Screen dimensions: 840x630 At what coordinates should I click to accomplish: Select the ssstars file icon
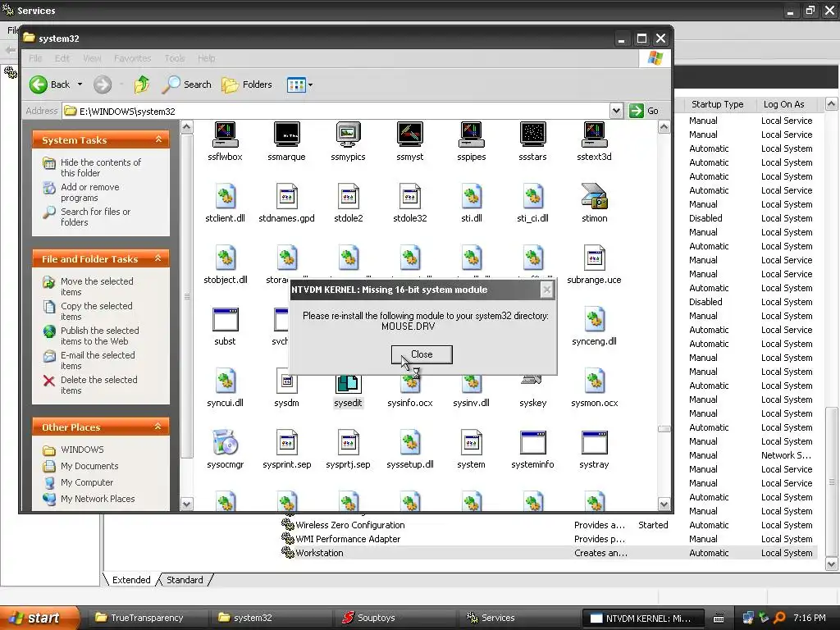[532, 135]
